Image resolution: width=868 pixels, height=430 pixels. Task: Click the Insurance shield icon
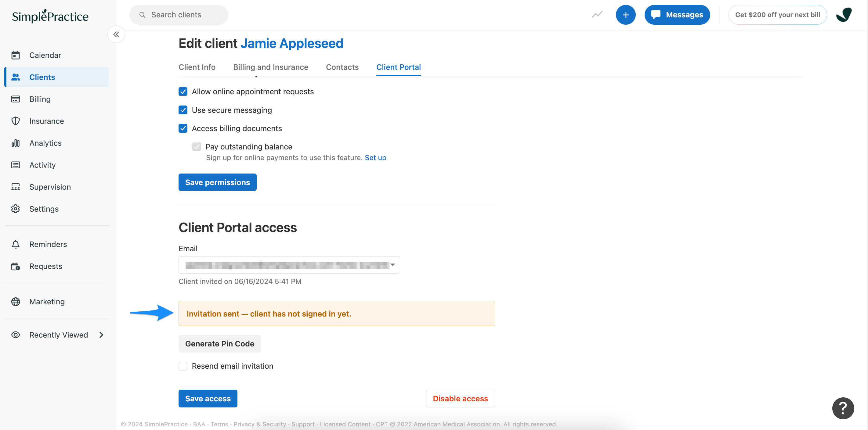(16, 121)
